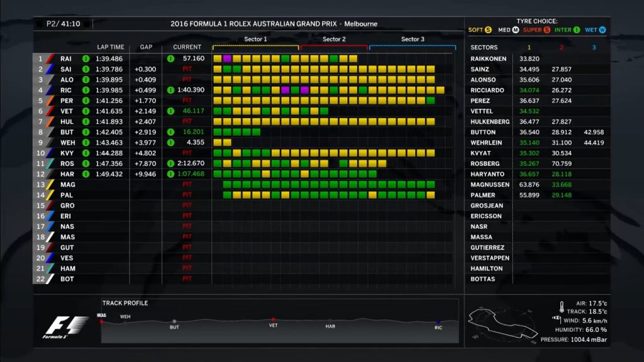
Task: Click Magnussen's sector 1 time 63.876
Action: pyautogui.click(x=530, y=185)
